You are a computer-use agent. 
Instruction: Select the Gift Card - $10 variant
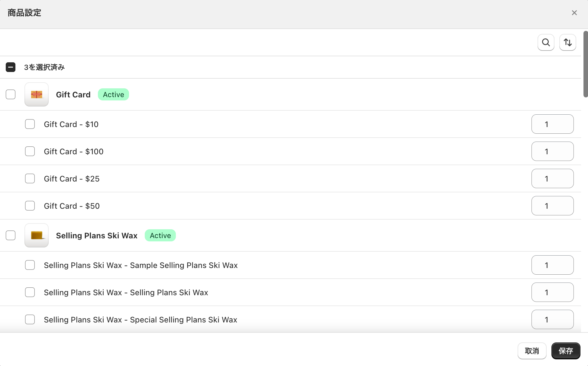(x=30, y=124)
